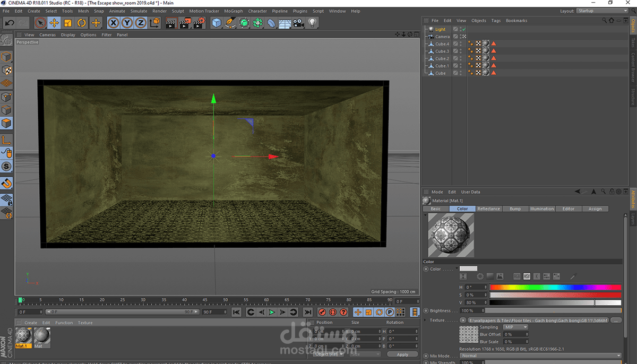Open the Render menu
The image size is (637, 364).
159,11
